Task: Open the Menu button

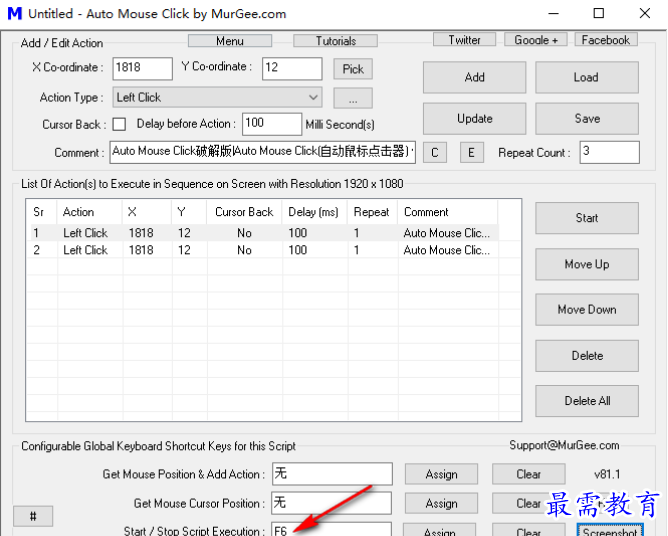Action: (x=230, y=41)
